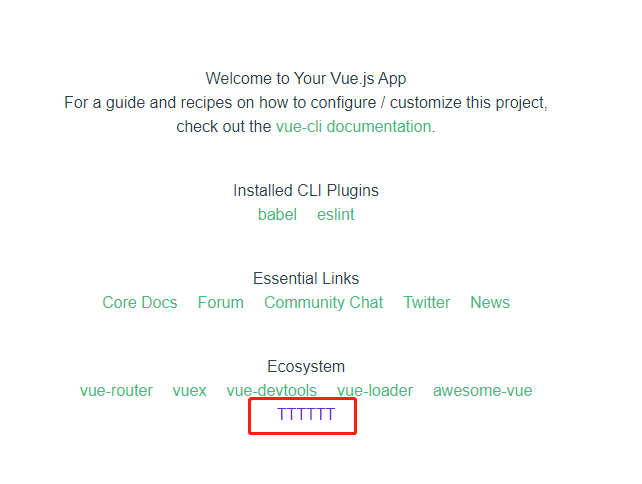This screenshot has width=642, height=484.
Task: Open the vue-cli documentation link
Action: pyautogui.click(x=353, y=127)
